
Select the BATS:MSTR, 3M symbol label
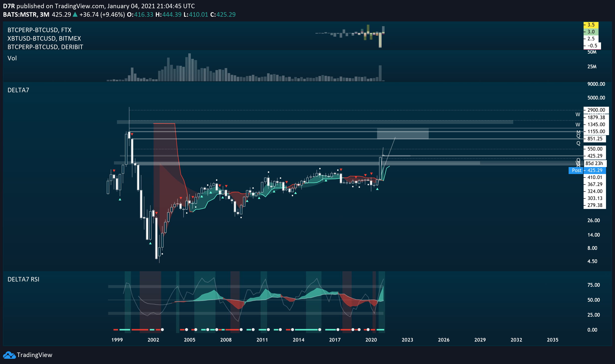tap(26, 14)
